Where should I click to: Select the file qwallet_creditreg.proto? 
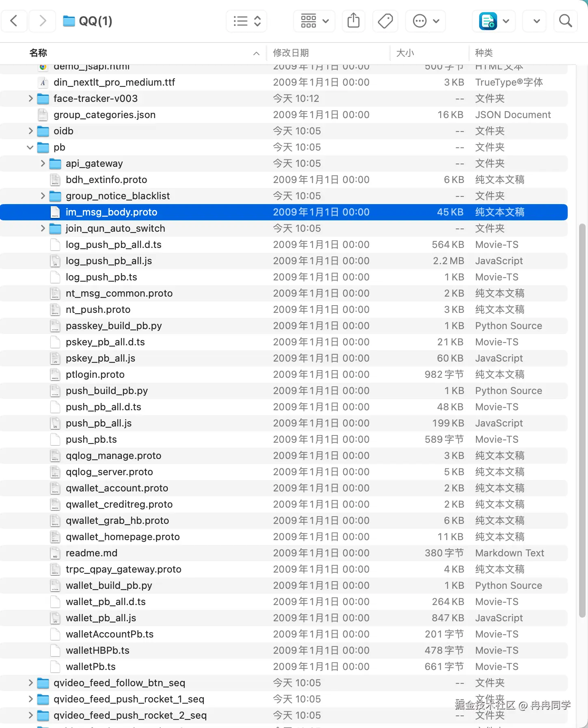point(284,504)
